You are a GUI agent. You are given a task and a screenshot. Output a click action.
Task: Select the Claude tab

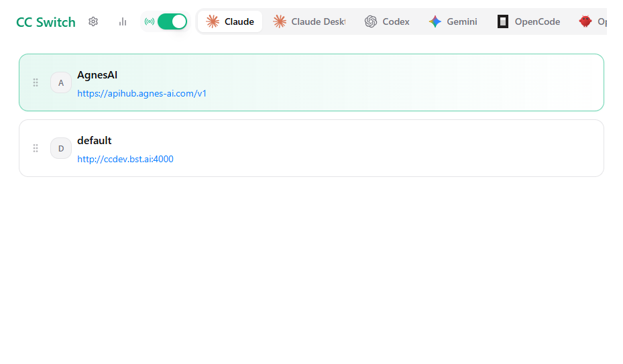[x=230, y=21]
